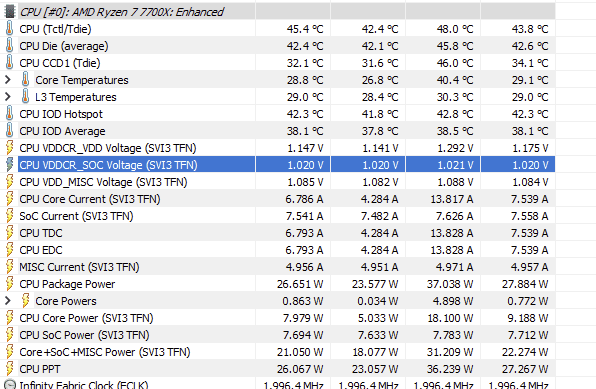Select the CPU TDC row label
596x389 pixels.
click(41, 233)
